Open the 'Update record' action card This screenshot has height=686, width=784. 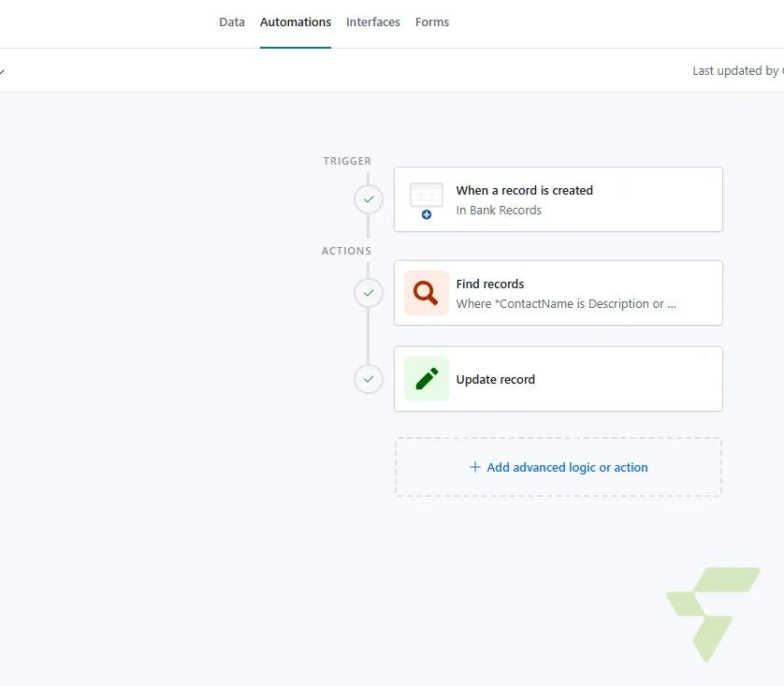(x=558, y=379)
